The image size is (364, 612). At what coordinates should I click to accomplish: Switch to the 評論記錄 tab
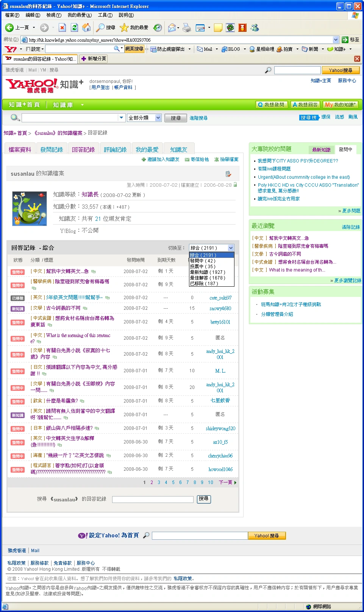pos(116,150)
